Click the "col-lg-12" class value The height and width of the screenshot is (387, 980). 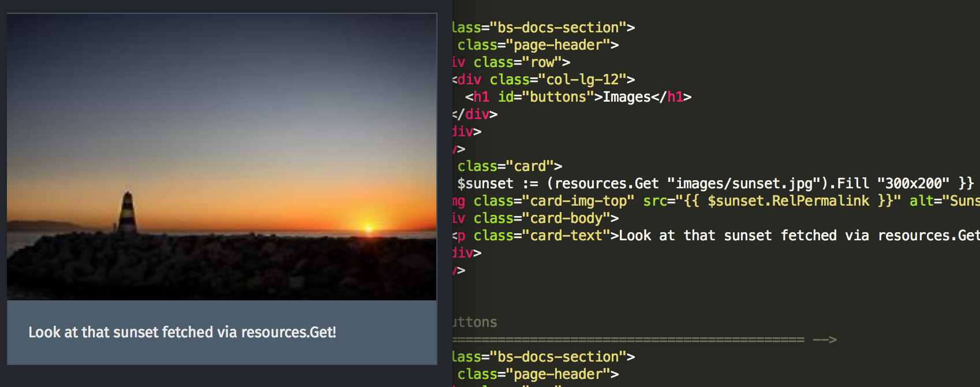point(582,80)
